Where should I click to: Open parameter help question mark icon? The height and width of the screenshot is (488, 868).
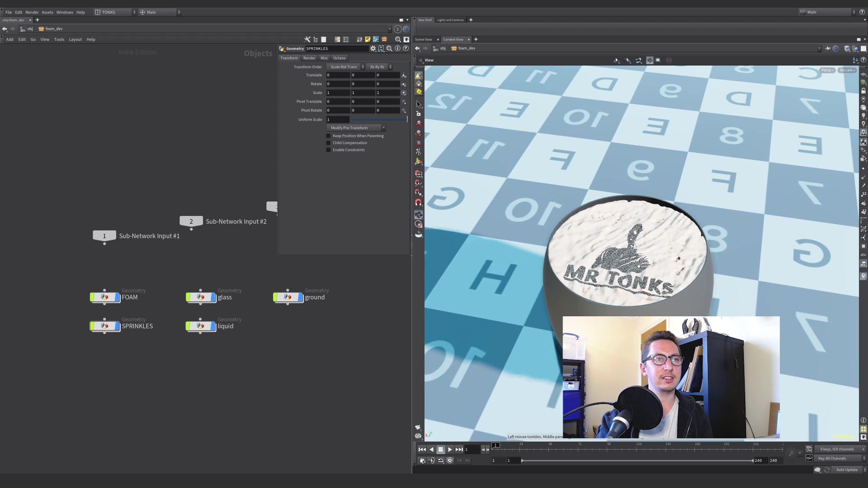click(406, 48)
